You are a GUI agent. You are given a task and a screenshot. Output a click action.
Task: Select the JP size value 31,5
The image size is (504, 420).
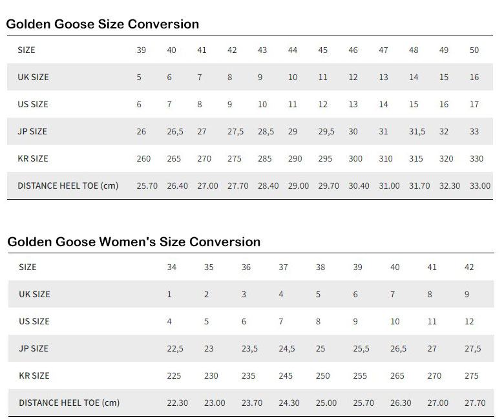[x=417, y=131]
